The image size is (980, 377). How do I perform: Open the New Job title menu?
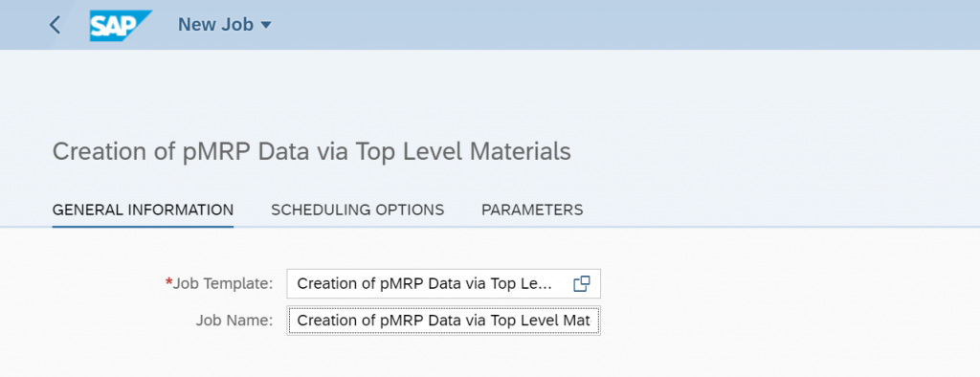coord(225,24)
